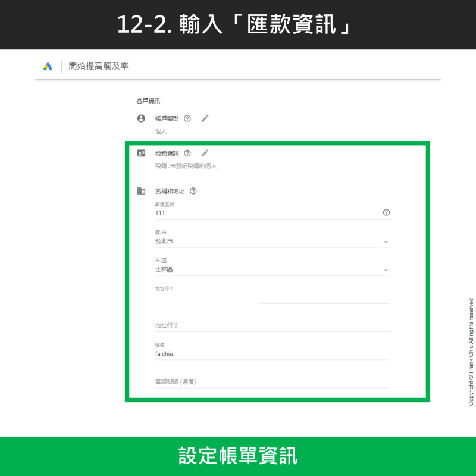Image resolution: width=476 pixels, height=476 pixels.
Task: Click the 稅務資訊 ID card icon
Action: pos(141,153)
